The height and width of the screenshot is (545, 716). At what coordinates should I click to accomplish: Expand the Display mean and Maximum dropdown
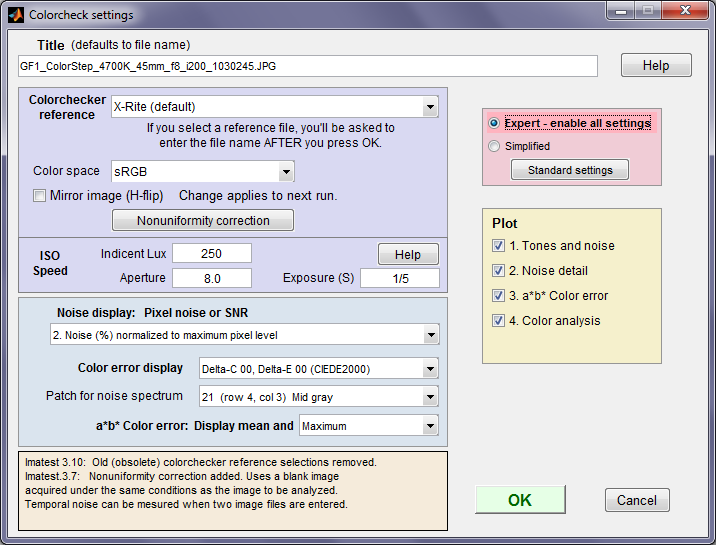coord(369,425)
